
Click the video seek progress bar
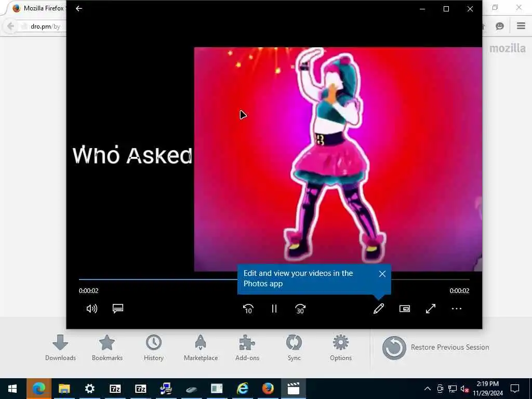point(274,280)
